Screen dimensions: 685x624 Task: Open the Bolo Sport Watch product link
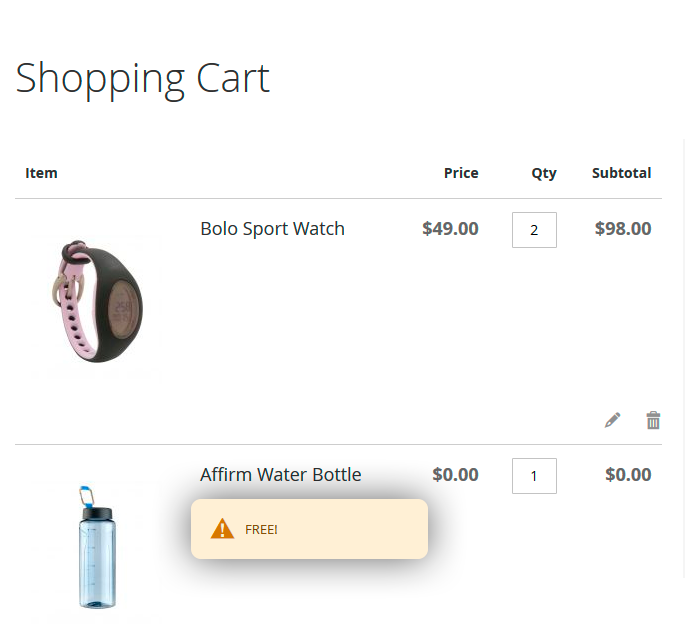(272, 229)
